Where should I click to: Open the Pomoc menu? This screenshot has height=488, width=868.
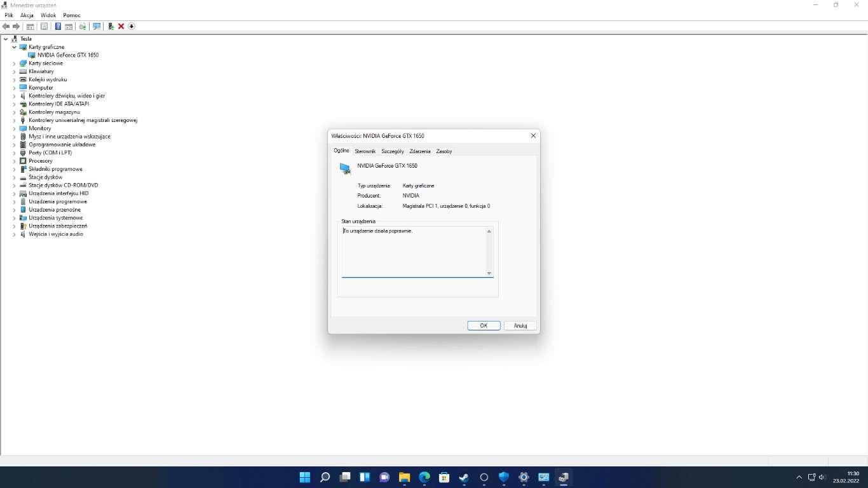72,15
